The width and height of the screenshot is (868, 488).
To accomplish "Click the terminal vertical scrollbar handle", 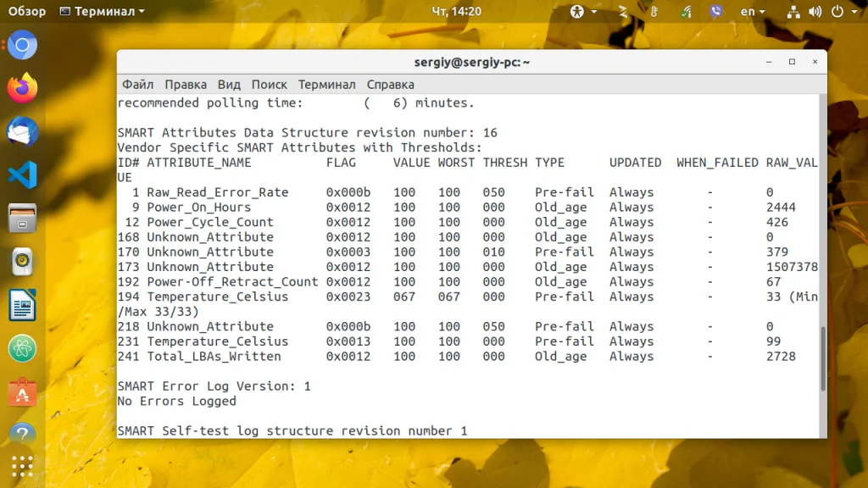I will pyautogui.click(x=823, y=358).
